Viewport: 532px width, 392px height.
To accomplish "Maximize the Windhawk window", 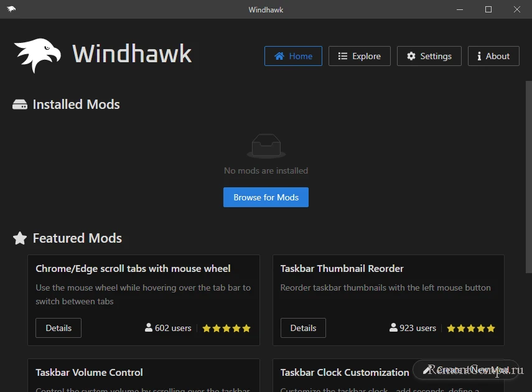I will click(488, 9).
